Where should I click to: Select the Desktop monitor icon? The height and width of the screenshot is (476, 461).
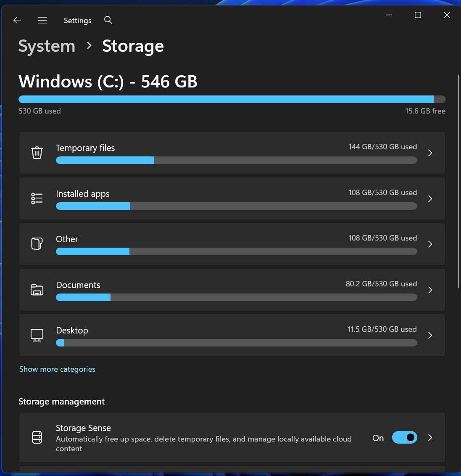click(37, 335)
